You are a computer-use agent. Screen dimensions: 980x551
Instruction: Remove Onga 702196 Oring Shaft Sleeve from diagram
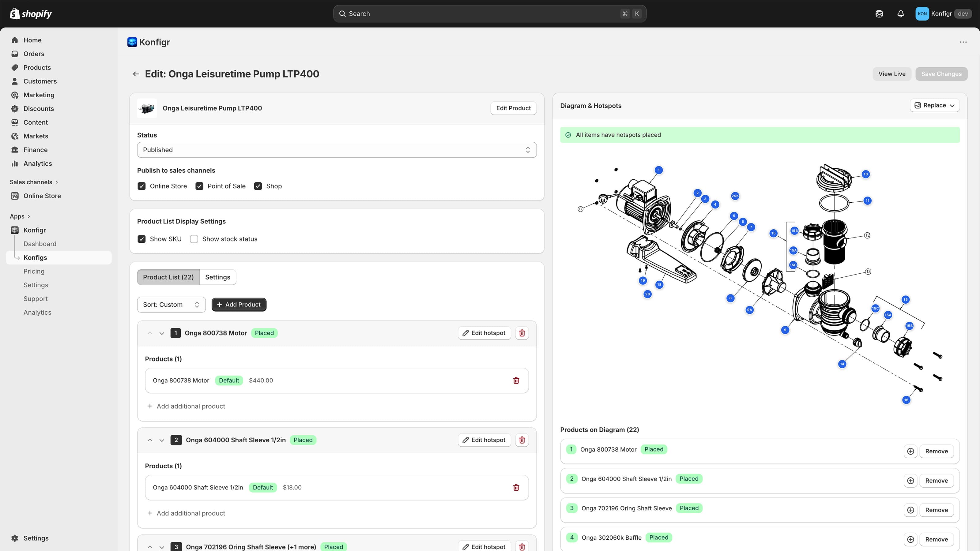coord(936,510)
